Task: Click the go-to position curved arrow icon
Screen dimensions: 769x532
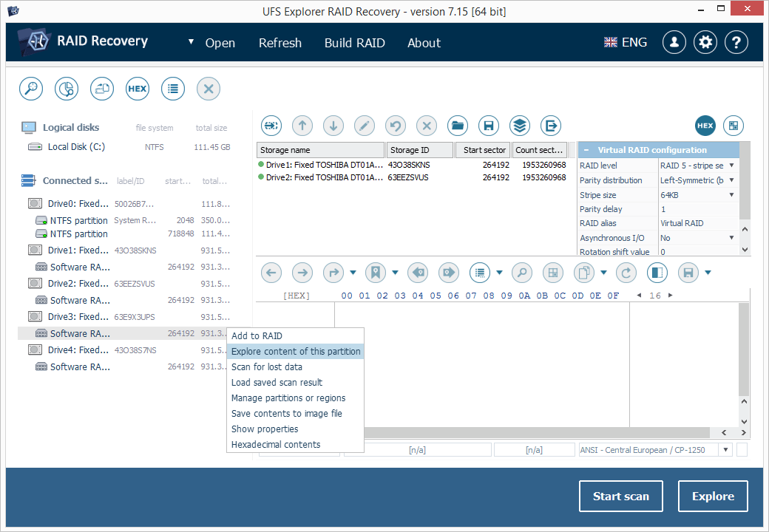Action: tap(333, 273)
